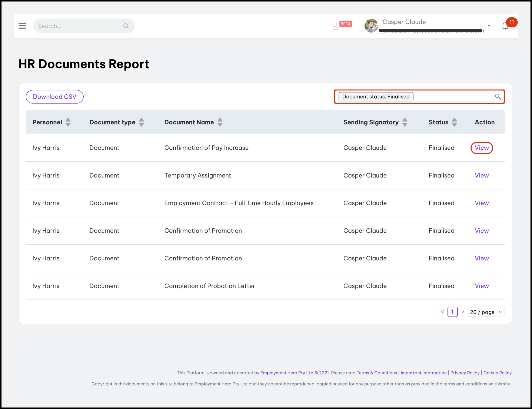
Task: Sort by Status column arrows
Action: (454, 122)
